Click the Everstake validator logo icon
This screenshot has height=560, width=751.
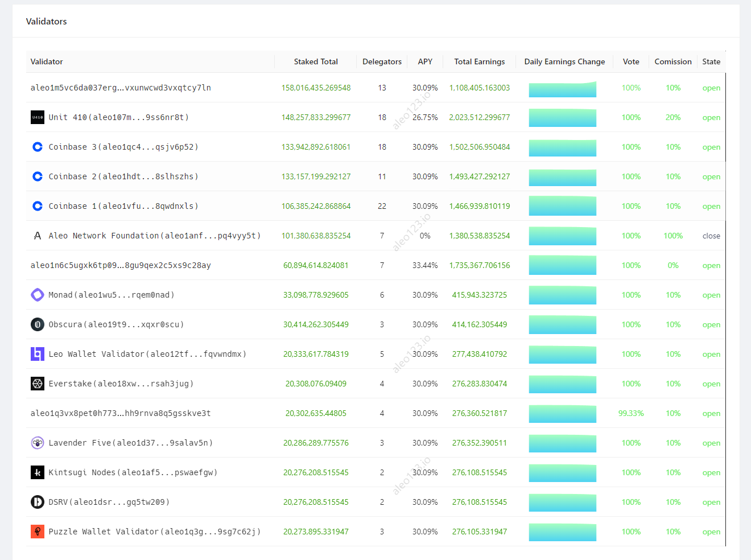[x=38, y=384]
